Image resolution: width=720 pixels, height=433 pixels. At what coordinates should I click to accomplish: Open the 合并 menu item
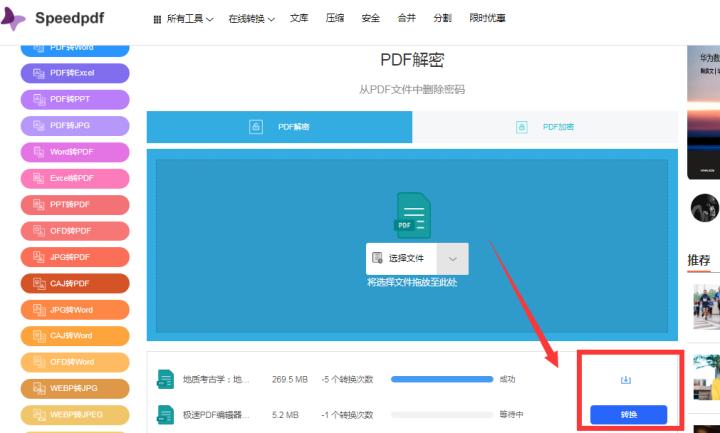406,18
